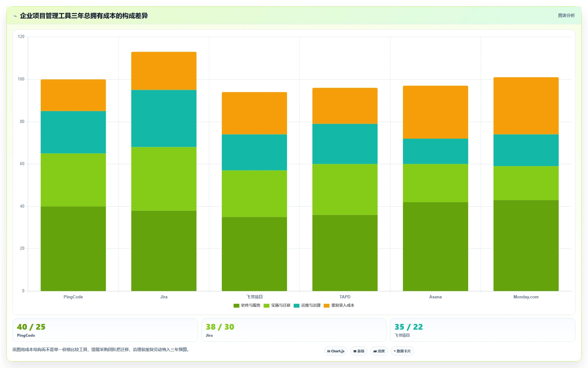The height and width of the screenshot is (368, 588).
Task: Select the 表格 tag button
Action: pyautogui.click(x=359, y=351)
